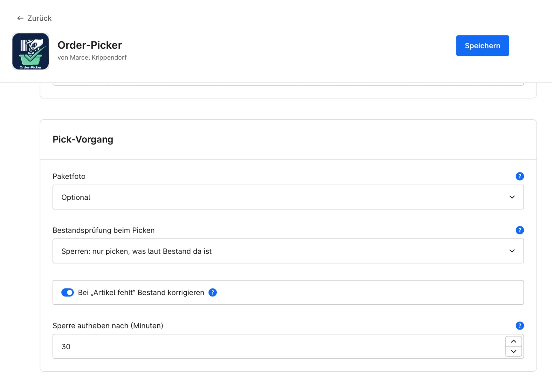Increase minutes with the up stepper arrow

(513, 341)
